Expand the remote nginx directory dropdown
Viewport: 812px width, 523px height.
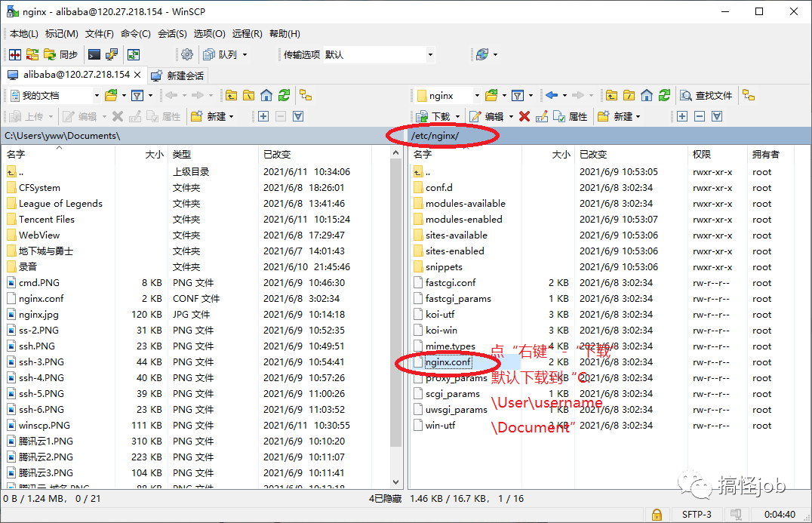pos(477,95)
